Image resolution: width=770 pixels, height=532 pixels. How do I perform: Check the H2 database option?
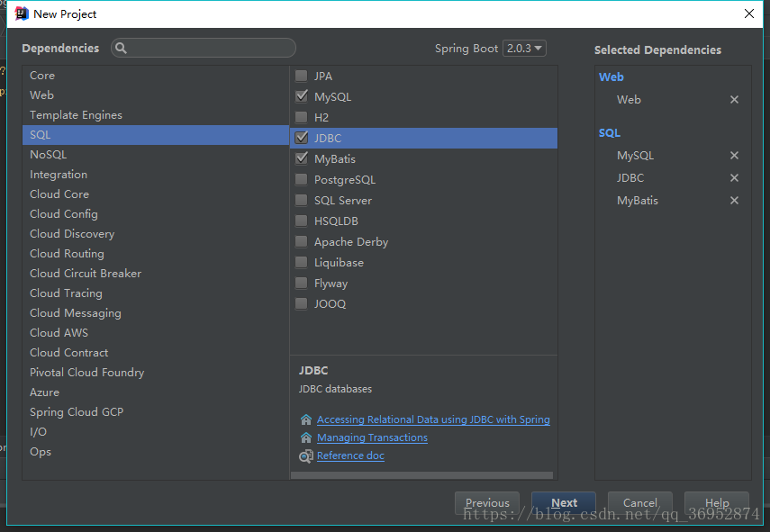click(x=301, y=117)
